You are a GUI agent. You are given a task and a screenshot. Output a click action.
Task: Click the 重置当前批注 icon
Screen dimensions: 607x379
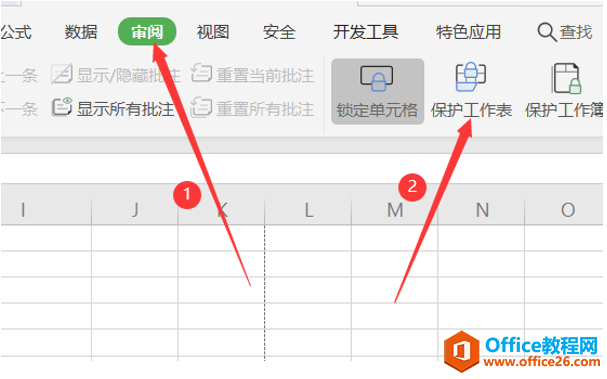[201, 73]
